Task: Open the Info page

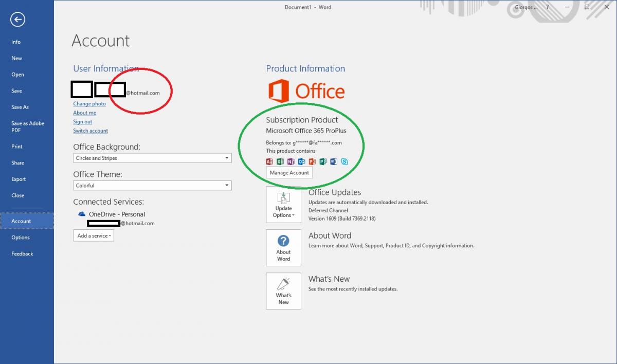Action: pos(16,42)
